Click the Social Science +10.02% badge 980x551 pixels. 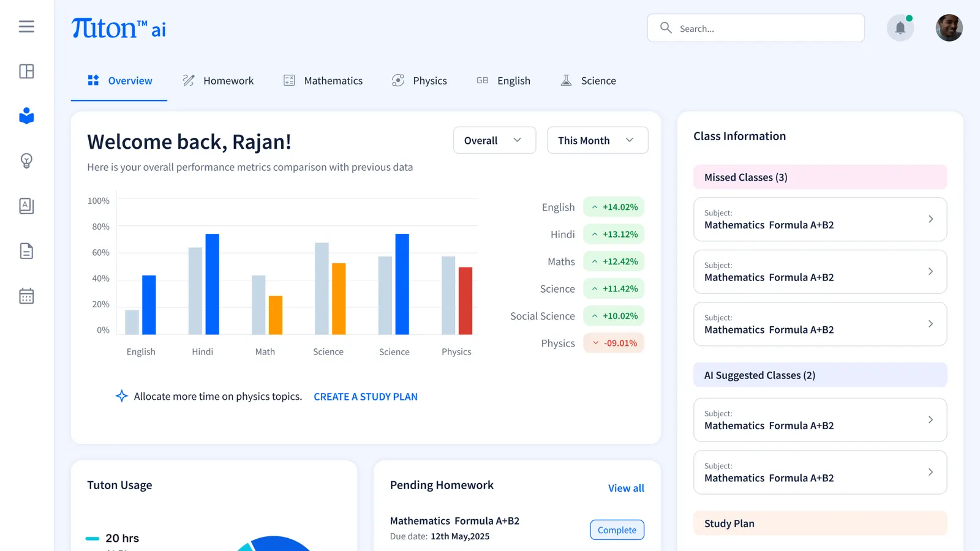coord(614,316)
